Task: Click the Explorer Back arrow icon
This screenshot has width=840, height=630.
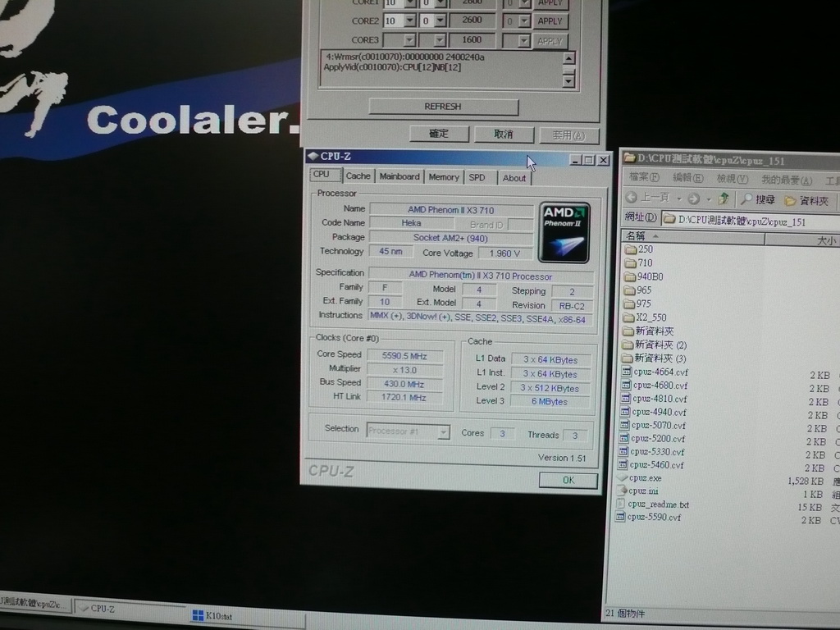Action: (x=632, y=198)
